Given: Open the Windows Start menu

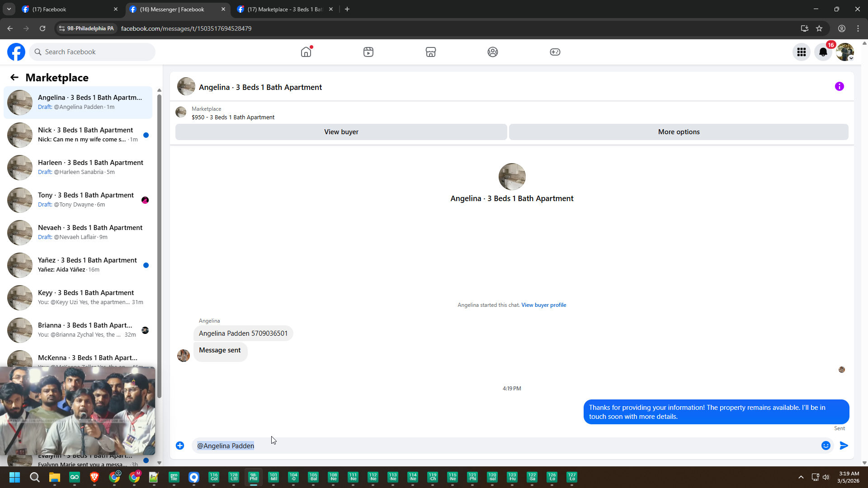Looking at the screenshot, I should click(14, 477).
